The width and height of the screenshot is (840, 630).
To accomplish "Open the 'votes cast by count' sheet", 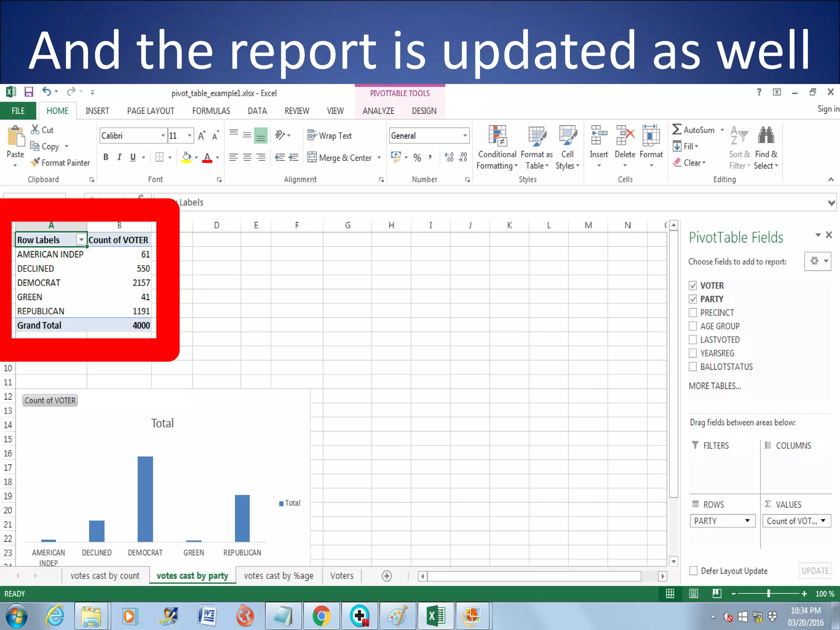I will 105,576.
